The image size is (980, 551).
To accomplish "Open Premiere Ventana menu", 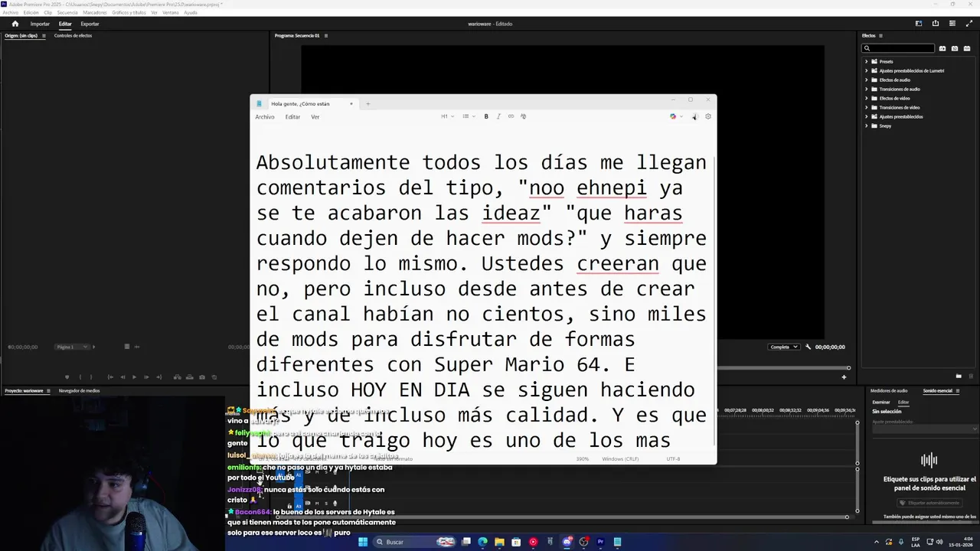I will [171, 12].
